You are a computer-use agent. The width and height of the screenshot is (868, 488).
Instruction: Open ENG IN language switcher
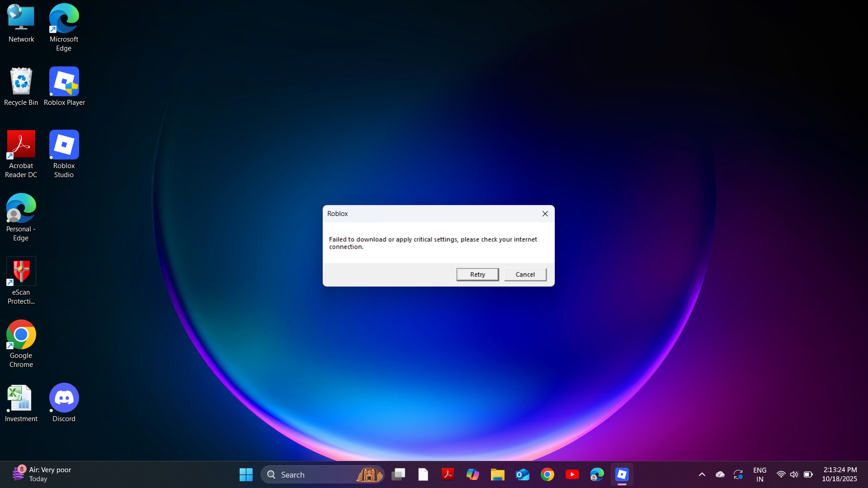759,474
